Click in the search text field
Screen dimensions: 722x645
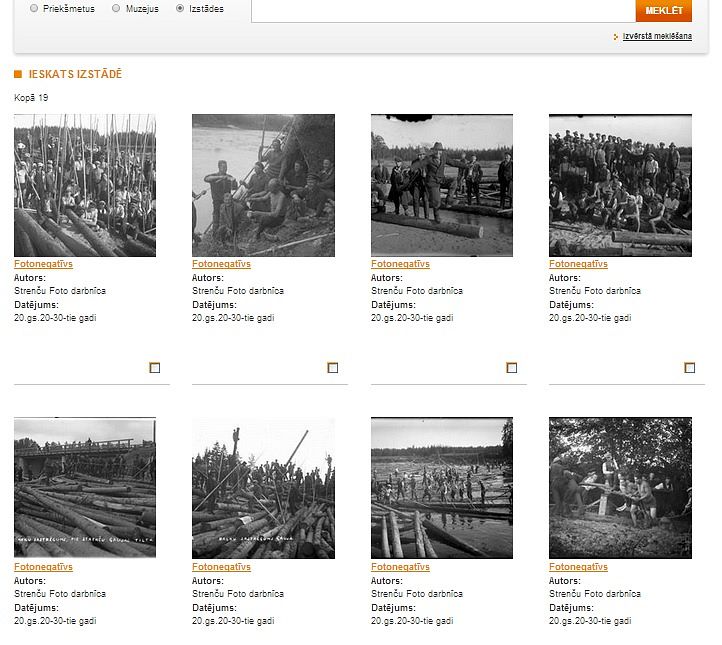coord(440,10)
